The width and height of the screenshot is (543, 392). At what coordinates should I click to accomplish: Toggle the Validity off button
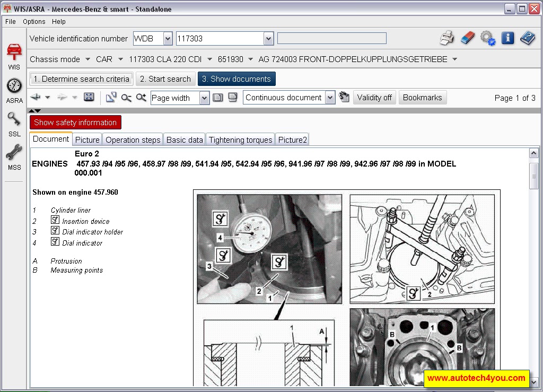pos(374,98)
